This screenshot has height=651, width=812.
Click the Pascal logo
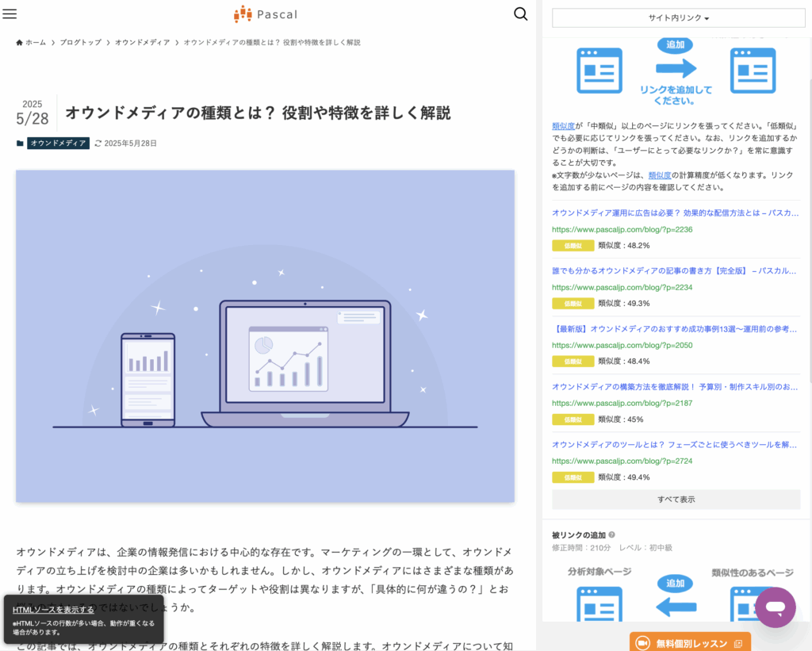[266, 14]
